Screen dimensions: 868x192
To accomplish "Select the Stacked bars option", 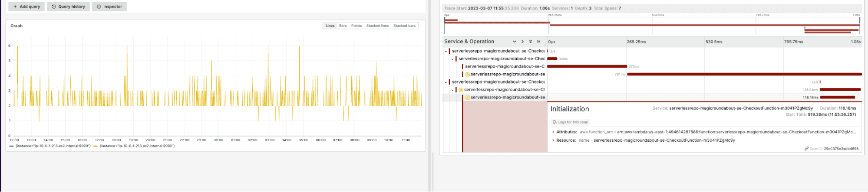I will click(x=404, y=26).
